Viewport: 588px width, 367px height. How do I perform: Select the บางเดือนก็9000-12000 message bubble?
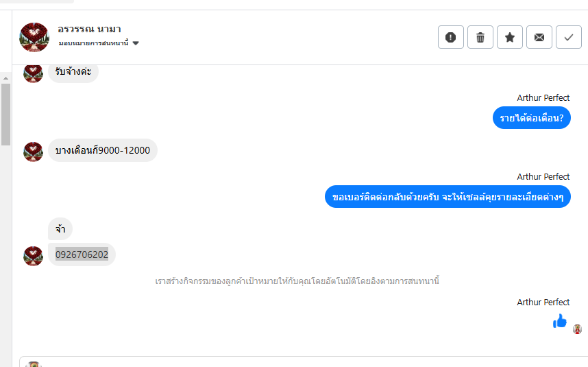(x=102, y=150)
